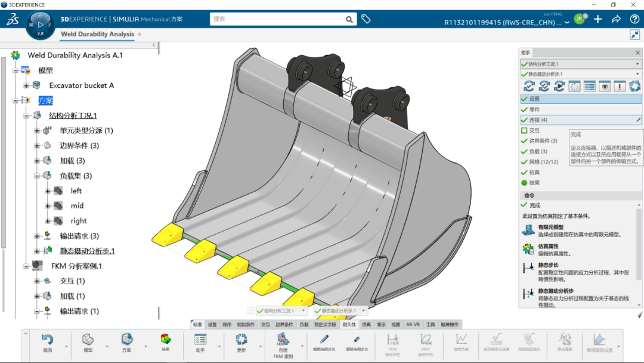This screenshot has width=644, height=363.
Task: Click the plus tab beside Weld Durability Analysis
Action: pyautogui.click(x=140, y=34)
